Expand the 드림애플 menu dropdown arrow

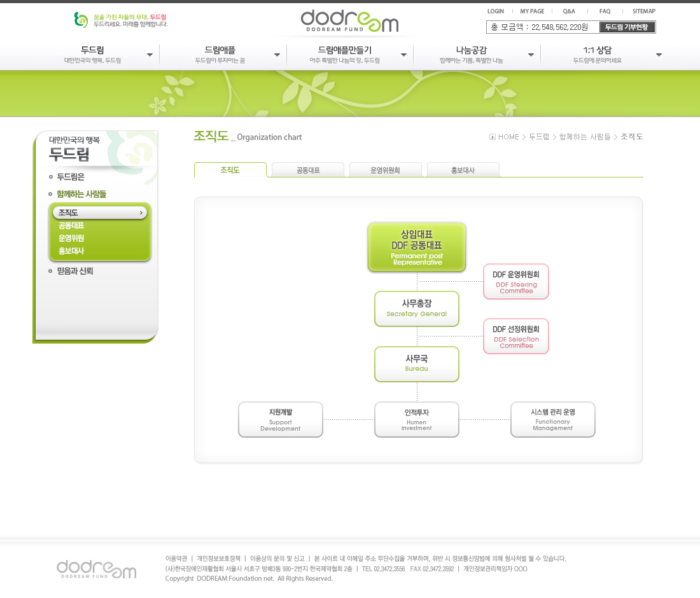(277, 55)
